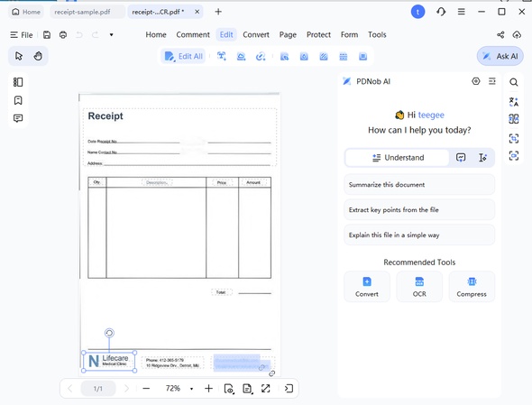Click the Compress recommended tool
The image size is (532, 405).
coord(472,287)
